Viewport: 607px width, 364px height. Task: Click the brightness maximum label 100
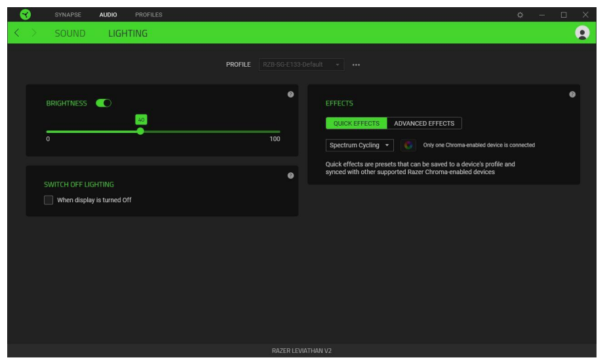275,139
